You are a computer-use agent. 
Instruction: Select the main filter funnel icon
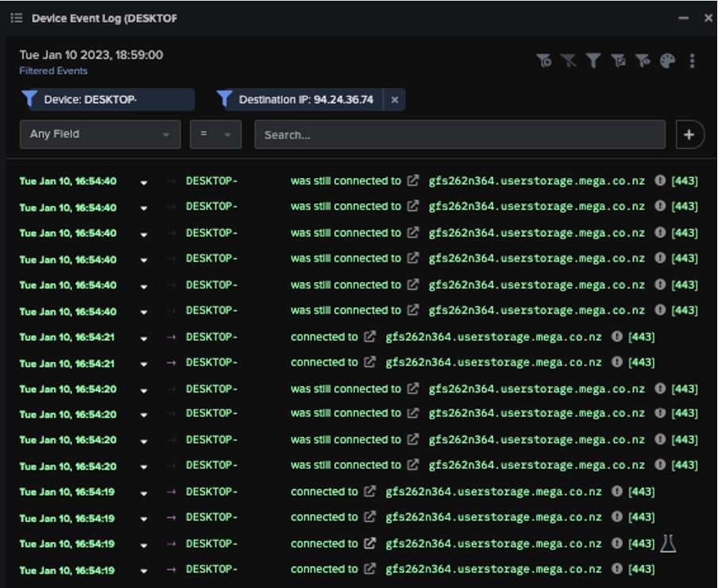(593, 59)
